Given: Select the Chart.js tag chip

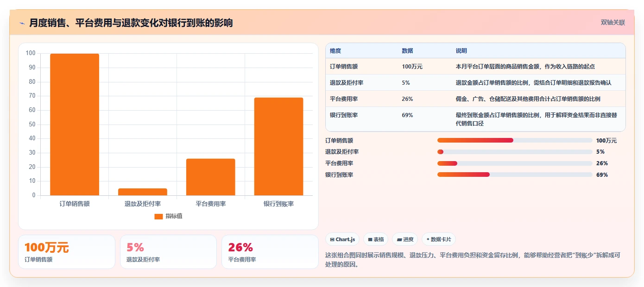Looking at the screenshot, I should [342, 239].
